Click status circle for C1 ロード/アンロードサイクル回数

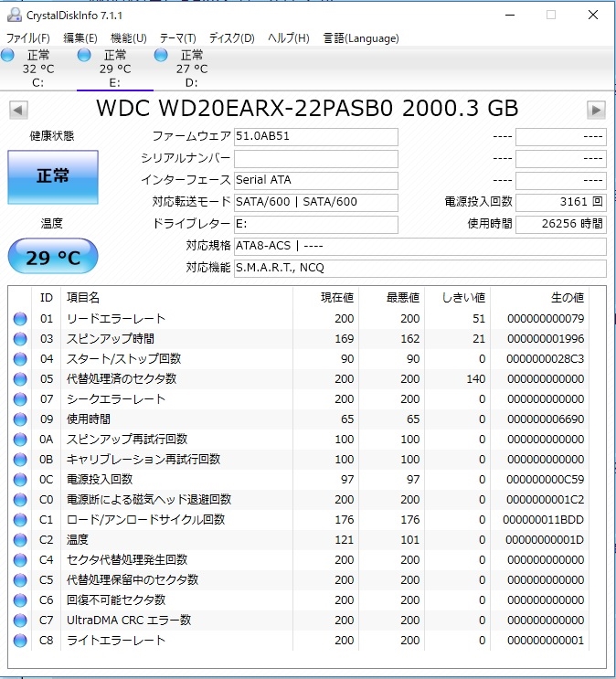(x=20, y=520)
